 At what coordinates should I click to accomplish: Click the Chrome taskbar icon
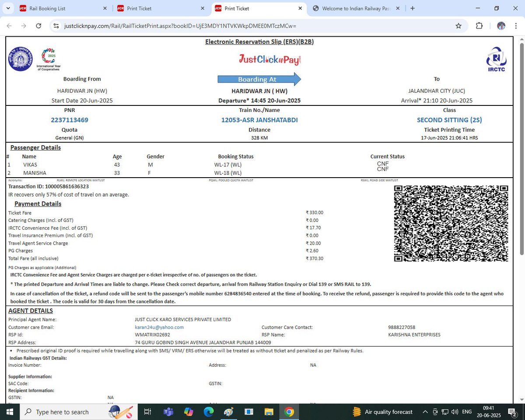click(x=289, y=412)
